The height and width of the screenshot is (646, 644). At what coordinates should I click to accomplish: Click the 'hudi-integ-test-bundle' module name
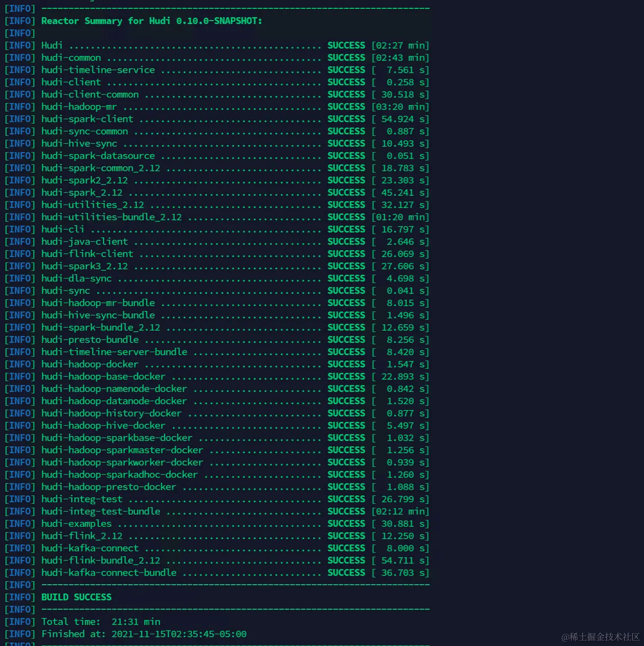click(x=101, y=511)
